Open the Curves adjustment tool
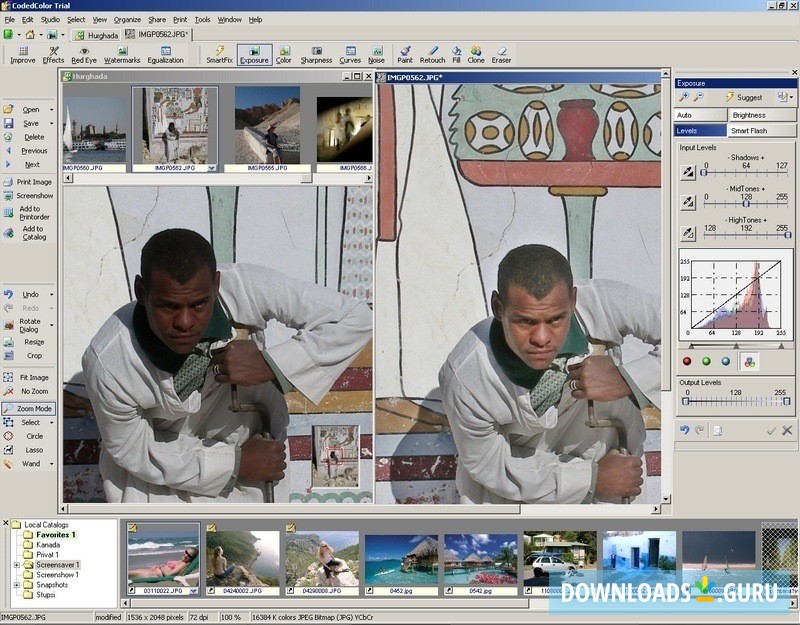The width and height of the screenshot is (800, 625). (349, 55)
